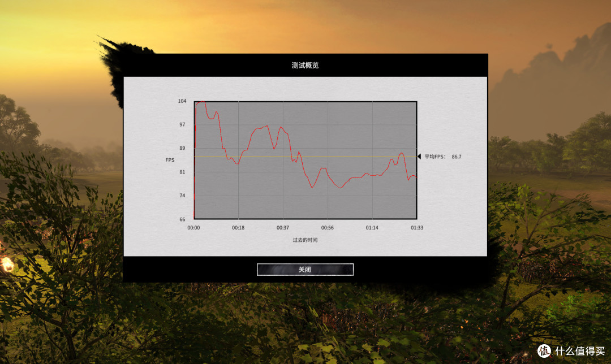Click the 89 y-axis value
611x364 pixels.
182,148
